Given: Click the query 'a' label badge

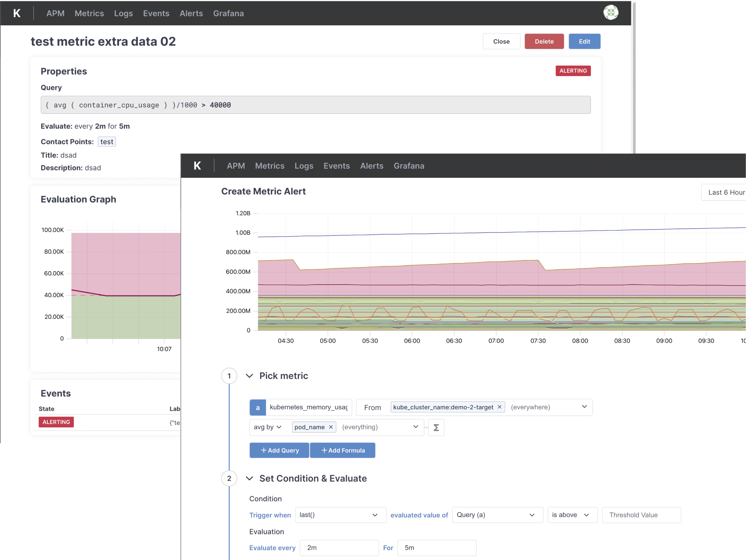Looking at the screenshot, I should point(258,407).
